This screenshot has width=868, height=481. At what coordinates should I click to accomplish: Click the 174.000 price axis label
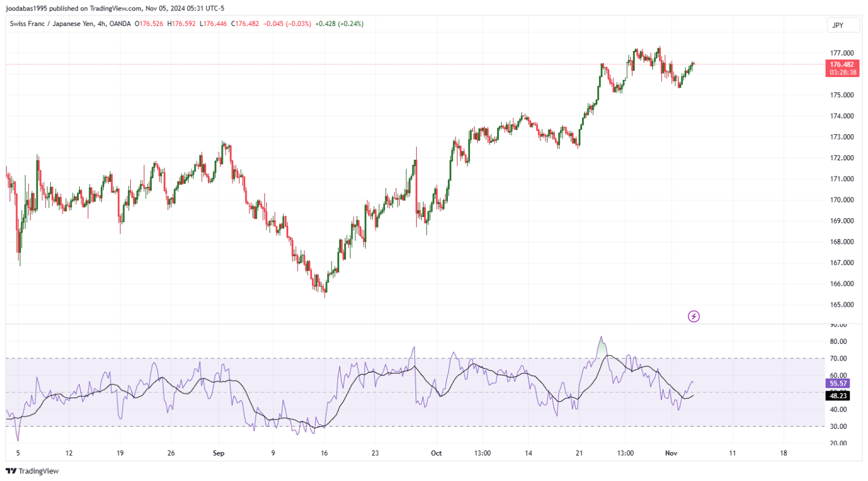842,116
